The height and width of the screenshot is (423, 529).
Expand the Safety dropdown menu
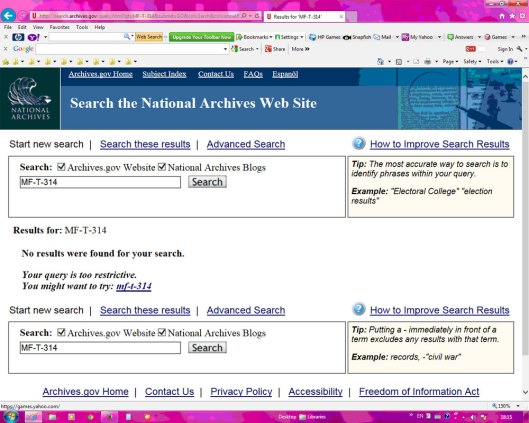[x=472, y=61]
